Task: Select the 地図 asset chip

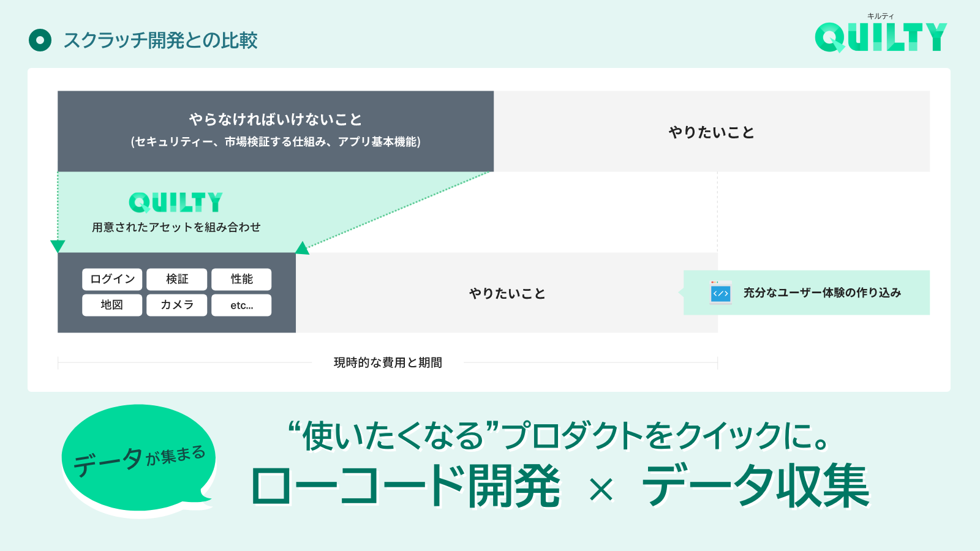Action: [112, 305]
